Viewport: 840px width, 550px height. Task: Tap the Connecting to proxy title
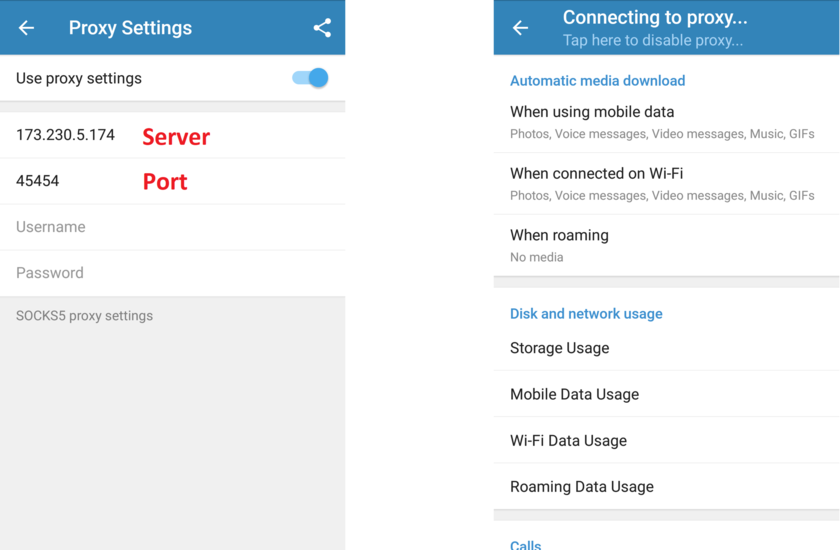(655, 18)
